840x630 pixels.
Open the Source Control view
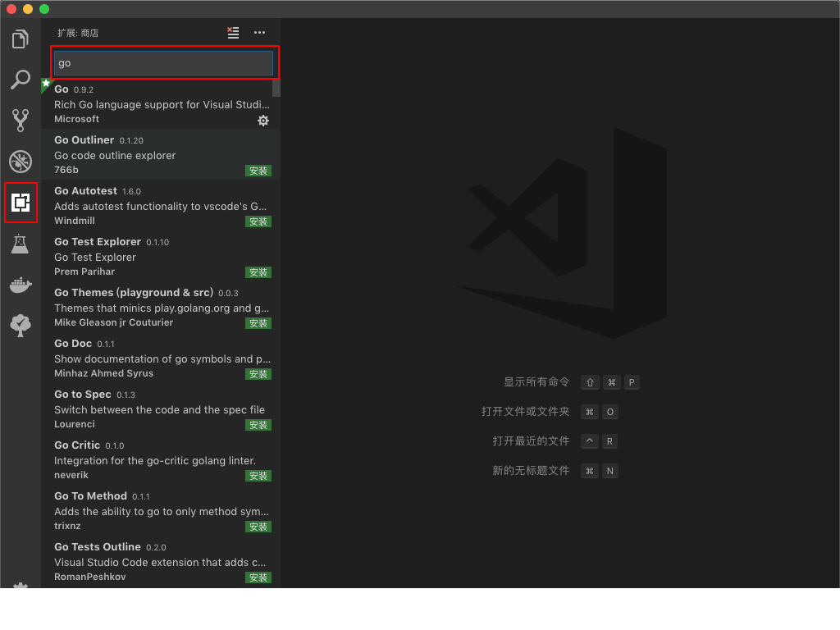[20, 120]
